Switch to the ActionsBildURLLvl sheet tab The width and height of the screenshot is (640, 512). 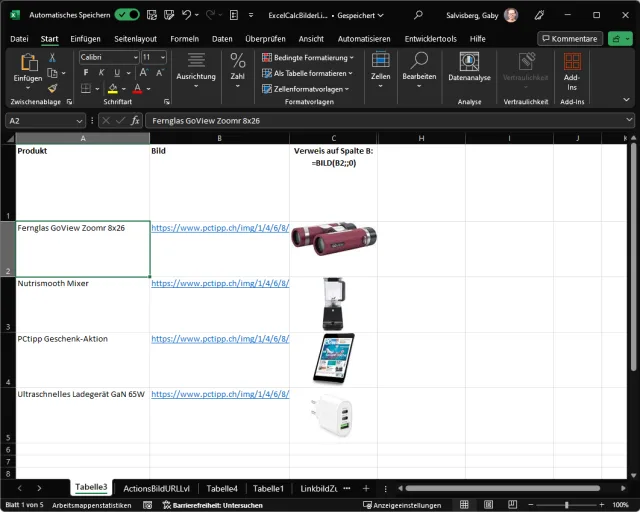coord(156,488)
